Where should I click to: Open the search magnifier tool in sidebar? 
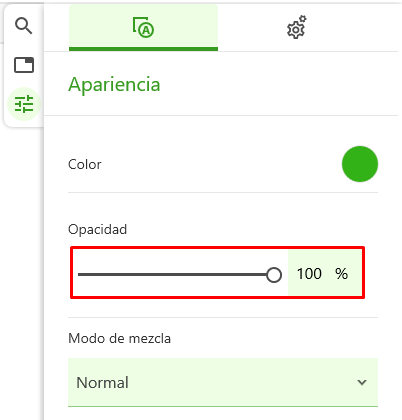24,26
